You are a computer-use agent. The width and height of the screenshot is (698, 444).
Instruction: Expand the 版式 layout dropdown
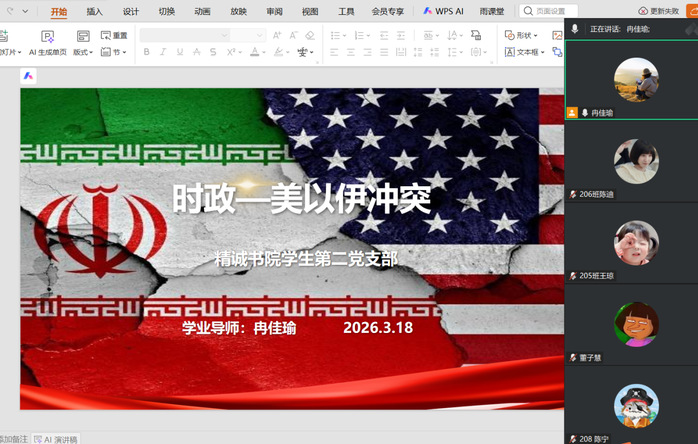pyautogui.click(x=83, y=52)
